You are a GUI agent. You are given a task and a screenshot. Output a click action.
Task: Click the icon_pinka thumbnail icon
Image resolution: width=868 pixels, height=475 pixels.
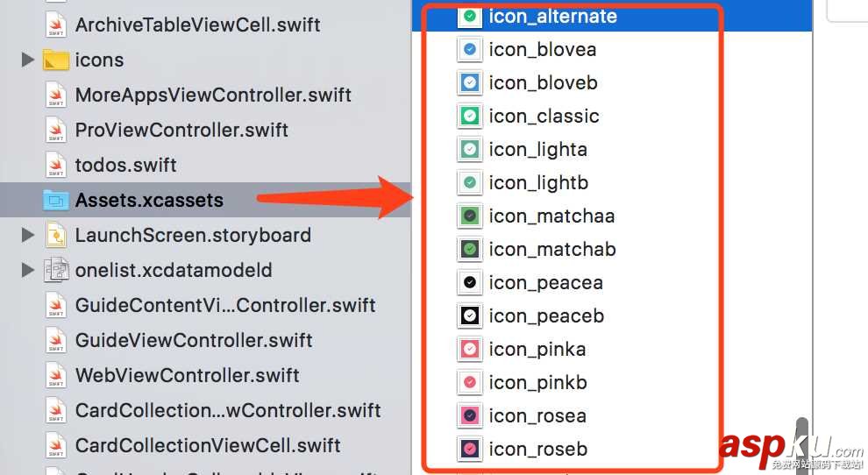coord(470,350)
